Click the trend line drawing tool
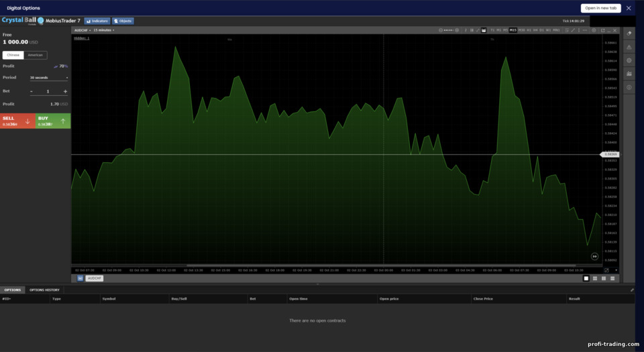The width and height of the screenshot is (644, 352). [573, 30]
